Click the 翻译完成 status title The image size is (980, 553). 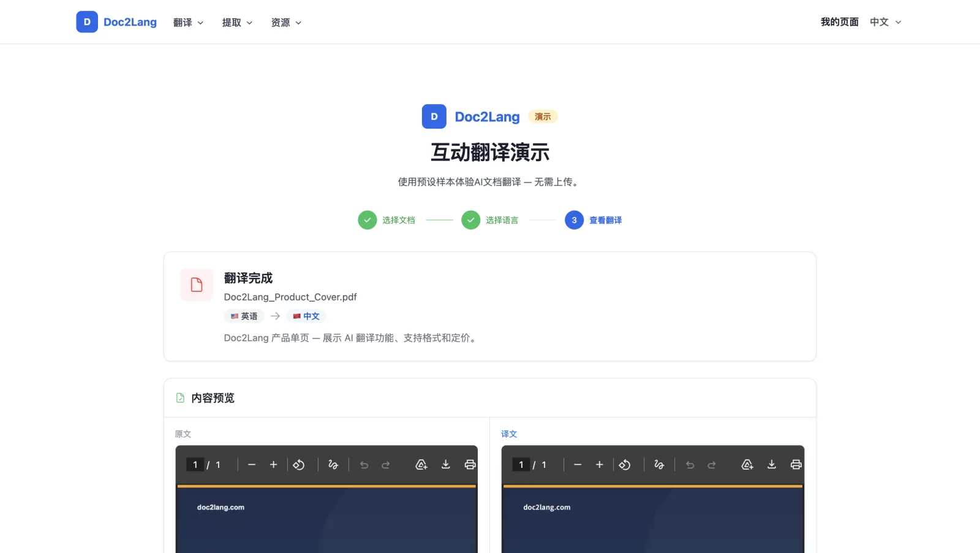[x=248, y=278]
